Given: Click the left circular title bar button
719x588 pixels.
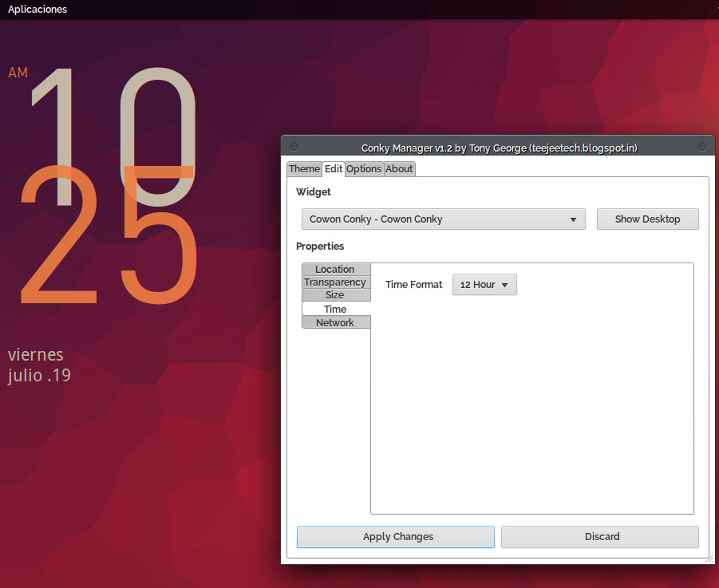Looking at the screenshot, I should [294, 147].
